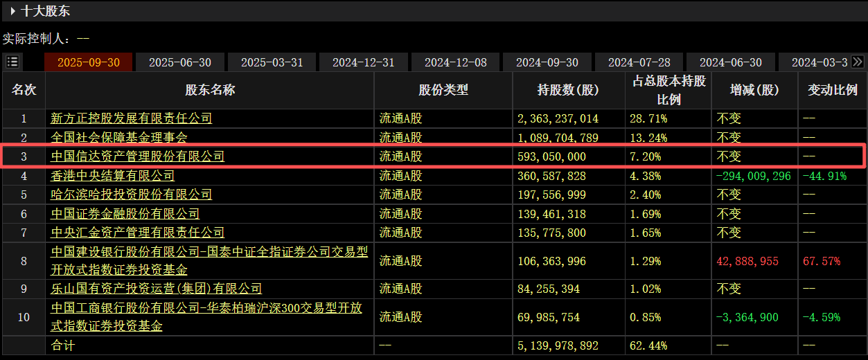Open 哈尔滨哈投投资股份有限公司 link
This screenshot has width=868, height=360.
132,195
